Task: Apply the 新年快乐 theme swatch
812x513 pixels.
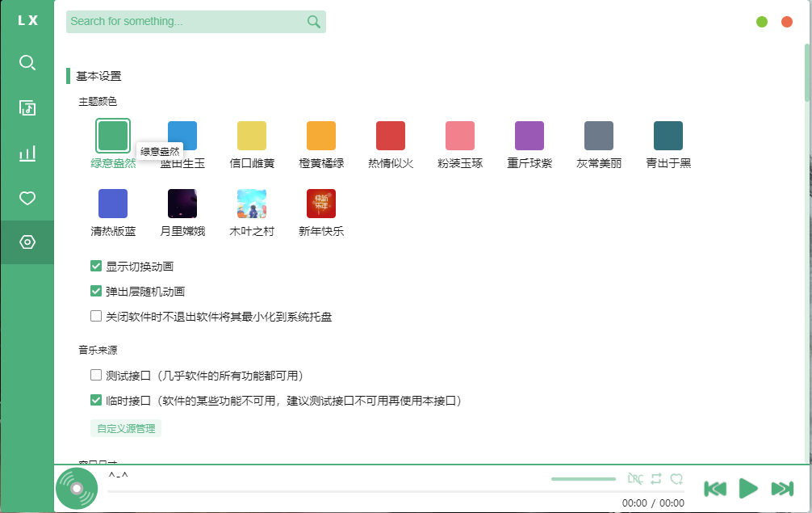Action: tap(320, 203)
